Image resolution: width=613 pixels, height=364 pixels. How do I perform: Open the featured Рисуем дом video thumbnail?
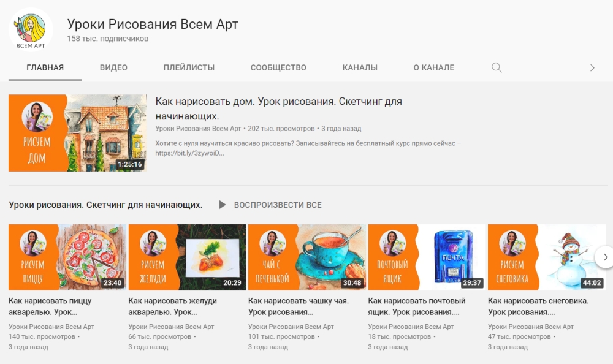(x=77, y=133)
